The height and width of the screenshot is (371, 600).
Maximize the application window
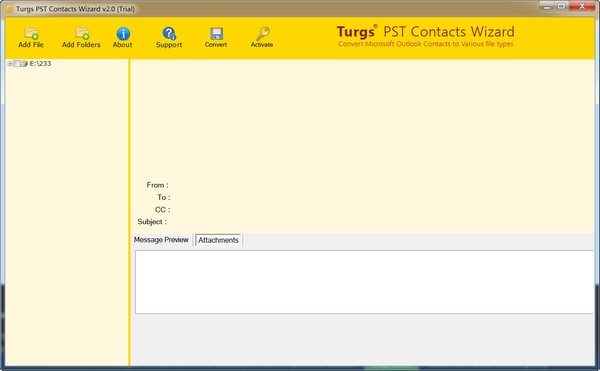click(x=561, y=6)
